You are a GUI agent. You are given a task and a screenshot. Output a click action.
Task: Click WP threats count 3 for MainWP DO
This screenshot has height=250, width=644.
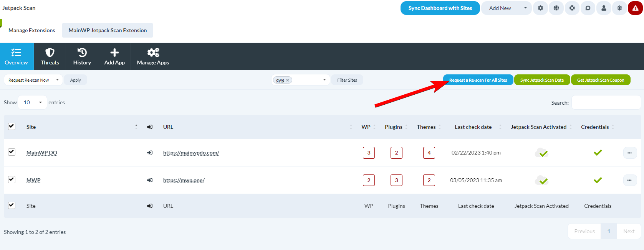click(x=369, y=153)
